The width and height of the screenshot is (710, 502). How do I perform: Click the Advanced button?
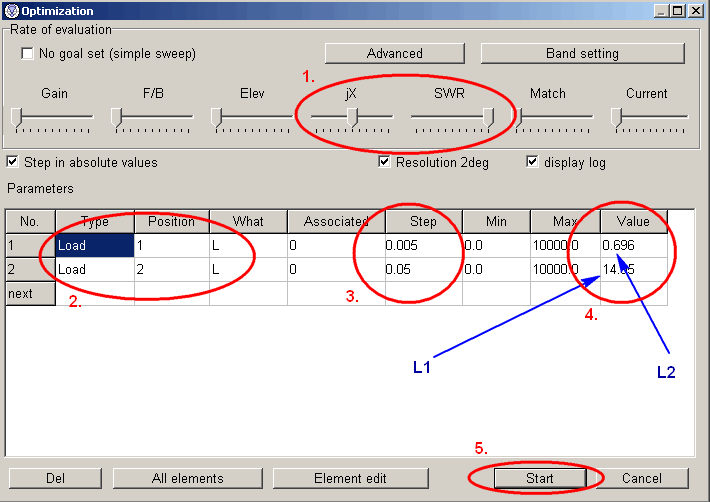tap(394, 53)
